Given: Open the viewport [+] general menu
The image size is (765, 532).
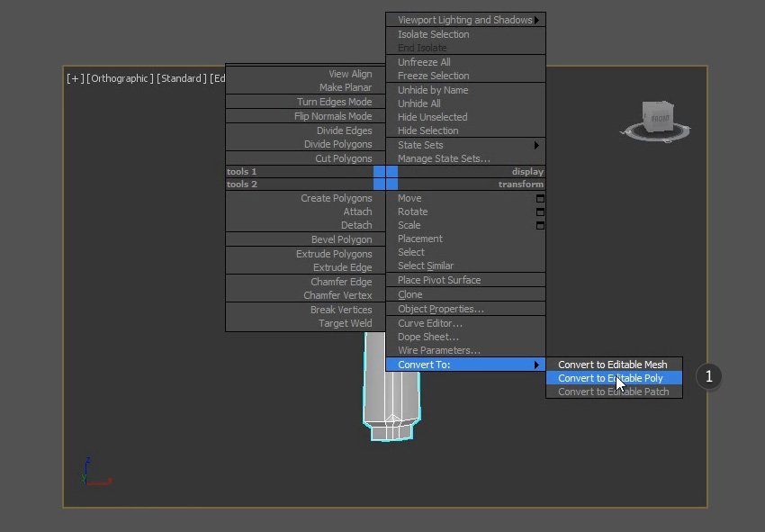Looking at the screenshot, I should (x=75, y=78).
